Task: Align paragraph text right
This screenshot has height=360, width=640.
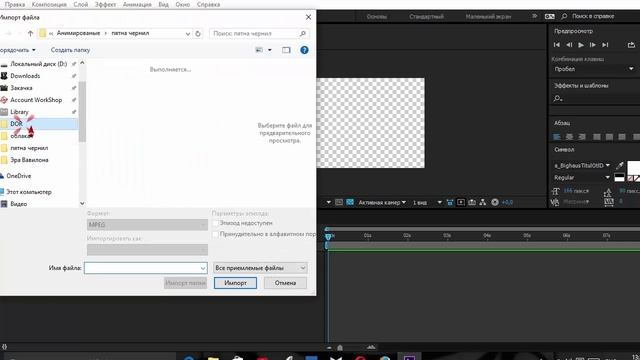Action: tap(582, 137)
